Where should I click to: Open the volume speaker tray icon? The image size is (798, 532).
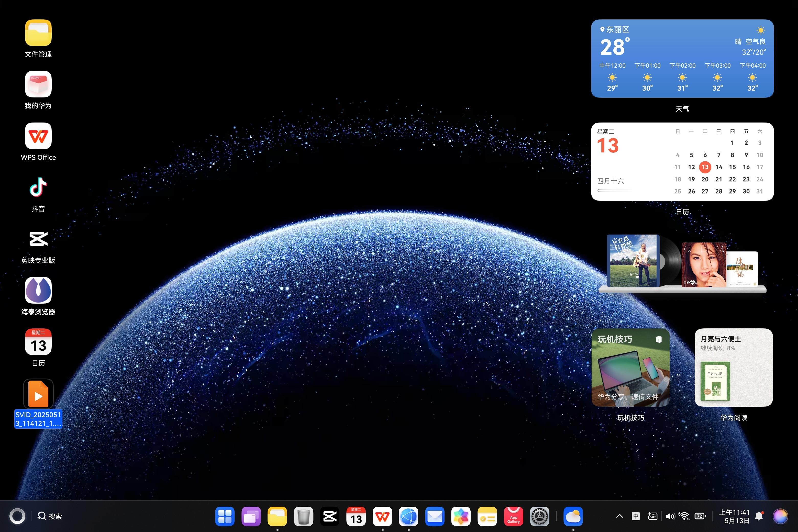pyautogui.click(x=670, y=516)
